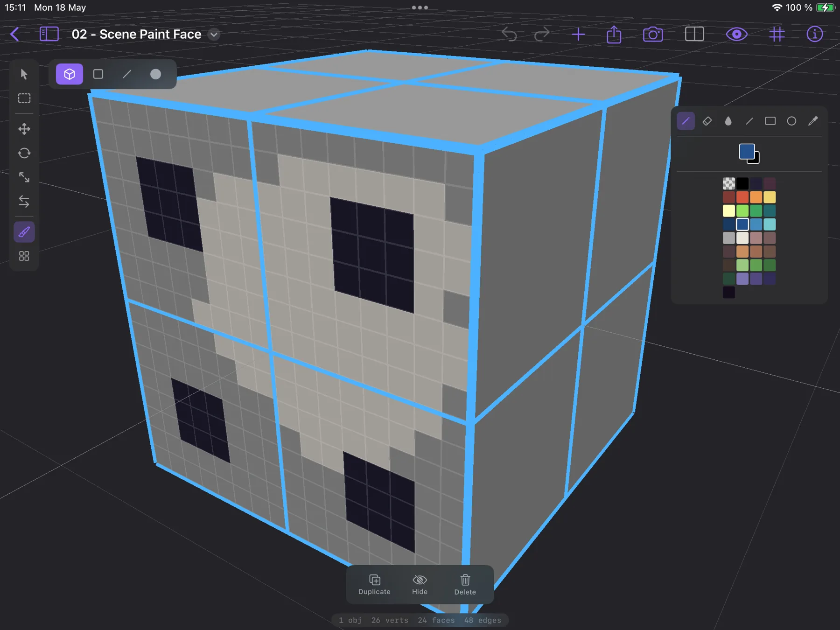
Task: Open the info panel
Action: click(815, 34)
